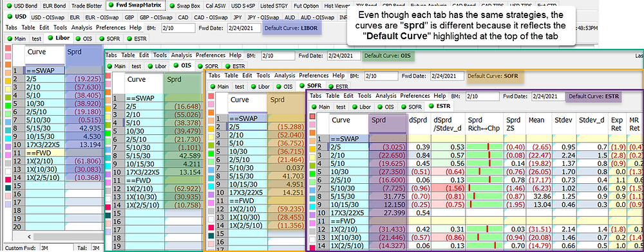Viewport: 644px width, 252px height.
Task: Switch to the CAD - OISwap tab
Action: (x=211, y=17)
